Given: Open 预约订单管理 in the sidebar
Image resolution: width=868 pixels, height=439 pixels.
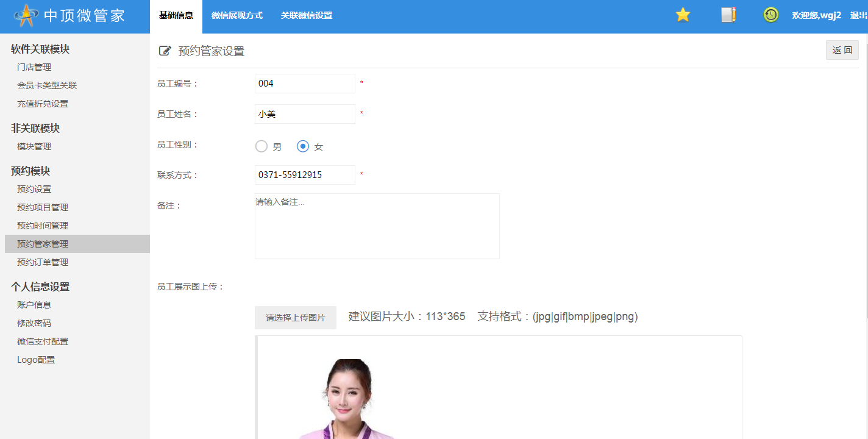Looking at the screenshot, I should [43, 262].
